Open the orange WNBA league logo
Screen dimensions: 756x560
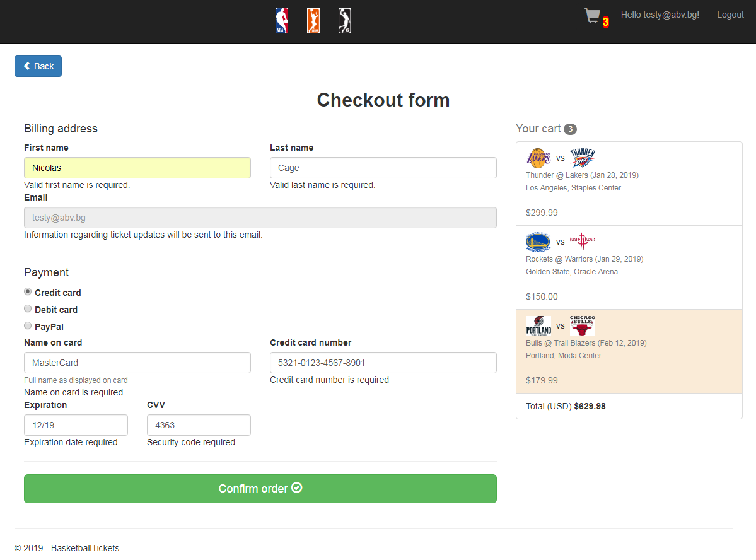[x=313, y=21]
